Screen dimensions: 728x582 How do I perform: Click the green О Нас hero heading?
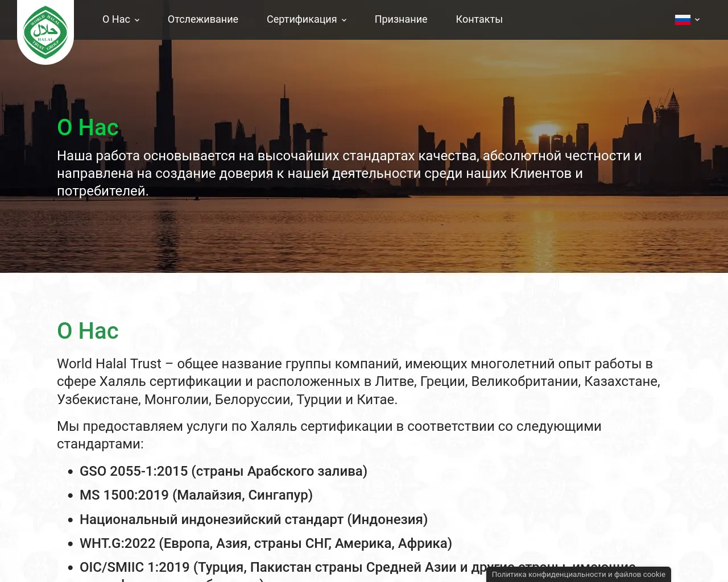(x=88, y=127)
